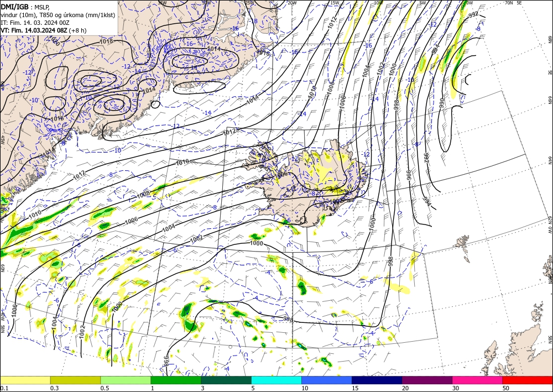
Task: Click the legend value 0.1
Action: pyautogui.click(x=3, y=388)
